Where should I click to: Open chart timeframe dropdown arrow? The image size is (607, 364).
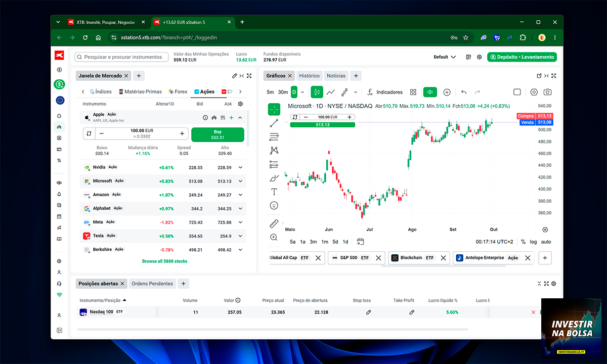(x=302, y=92)
